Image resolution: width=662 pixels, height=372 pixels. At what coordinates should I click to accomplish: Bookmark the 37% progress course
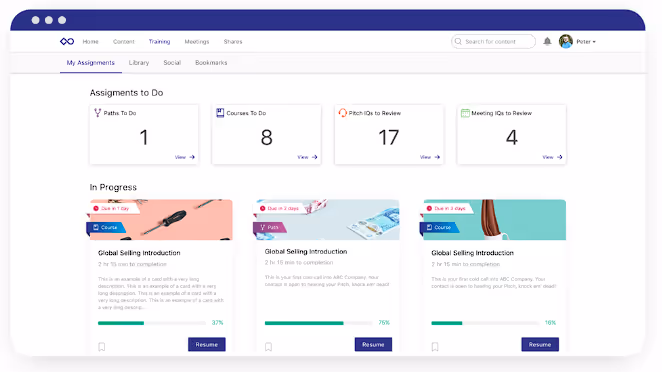(x=102, y=347)
